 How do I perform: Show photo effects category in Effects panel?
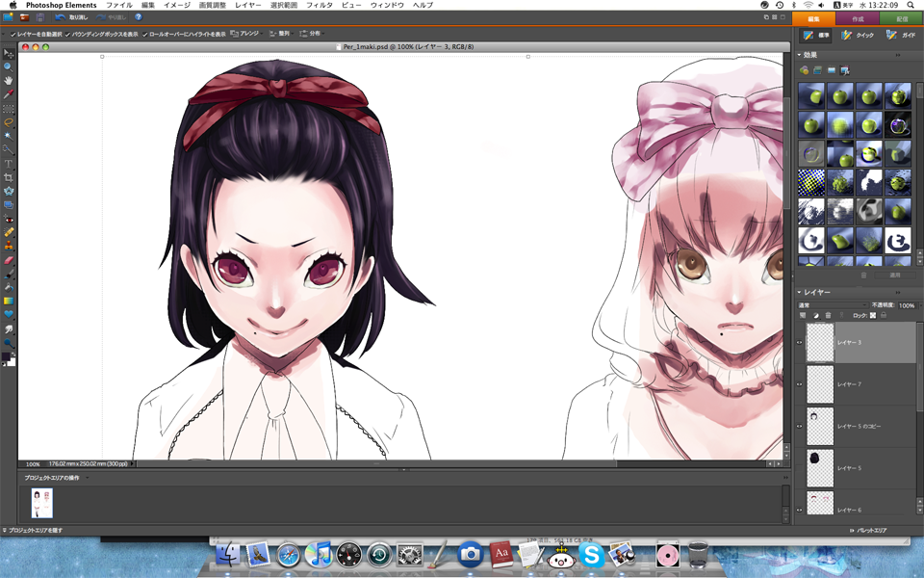coord(831,70)
